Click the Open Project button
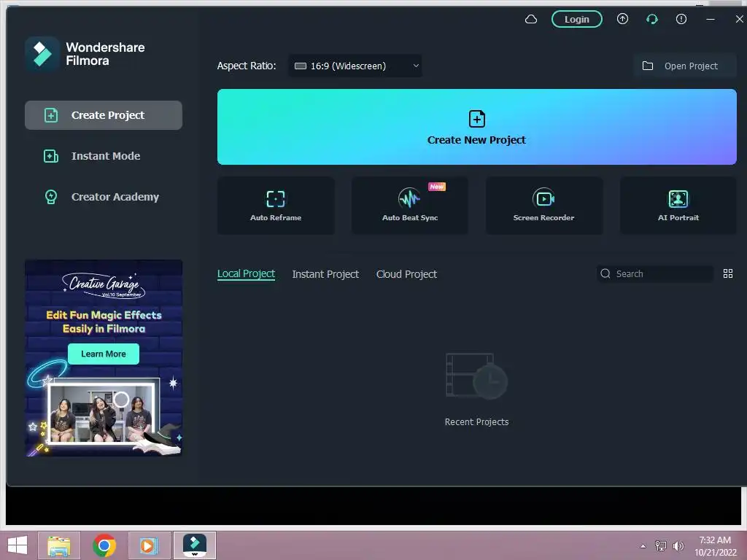Viewport: 747px width, 560px height. tap(684, 66)
